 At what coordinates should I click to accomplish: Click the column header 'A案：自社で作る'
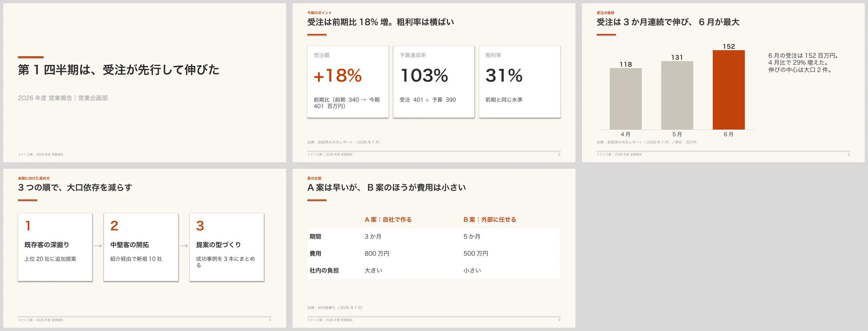click(x=388, y=220)
